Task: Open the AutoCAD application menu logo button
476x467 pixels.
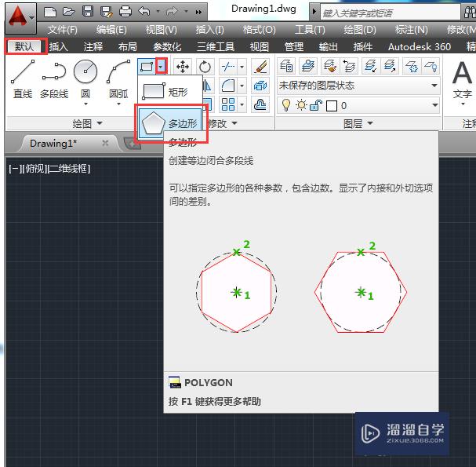Action: pos(20,17)
